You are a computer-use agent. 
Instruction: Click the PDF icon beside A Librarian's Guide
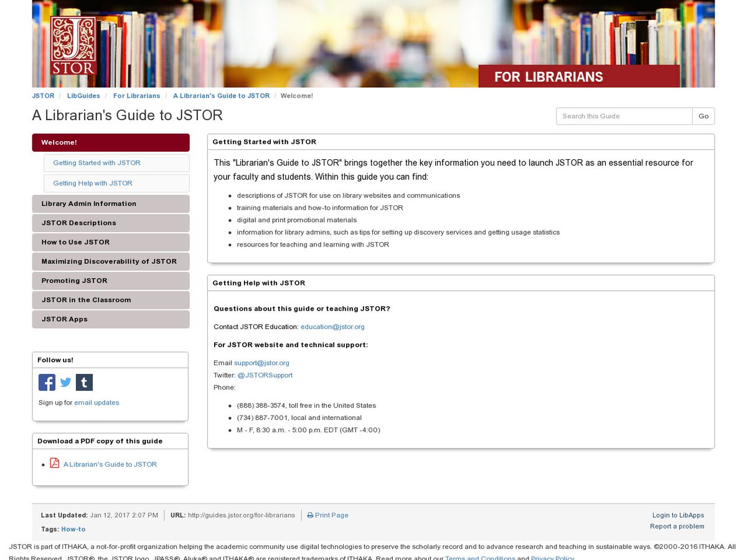click(x=55, y=464)
